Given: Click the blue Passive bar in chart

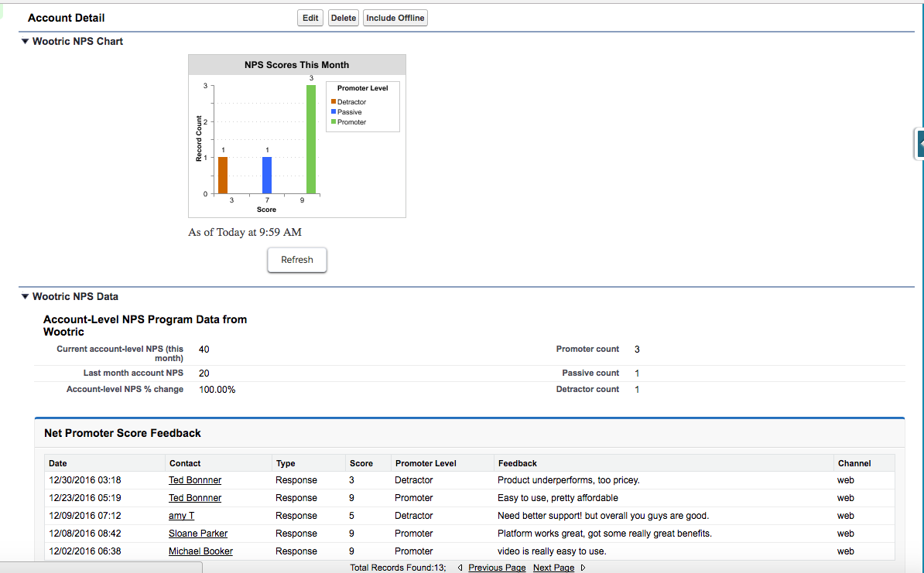Looking at the screenshot, I should click(267, 175).
